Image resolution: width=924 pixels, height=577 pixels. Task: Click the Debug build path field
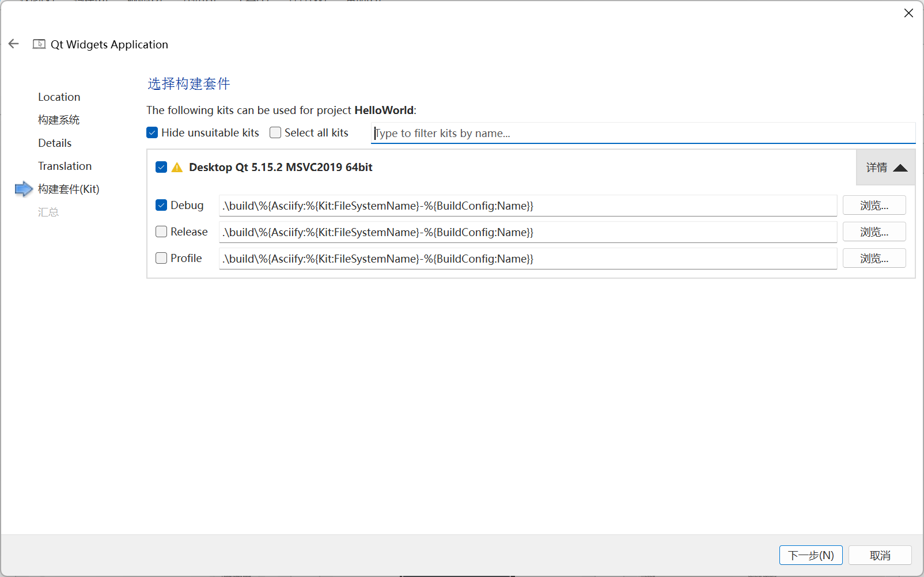528,206
